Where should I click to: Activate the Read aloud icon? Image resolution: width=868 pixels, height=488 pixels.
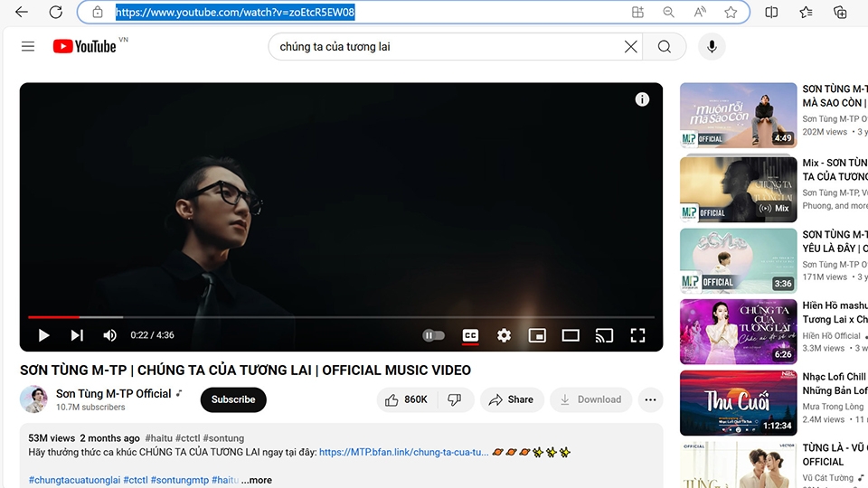(700, 12)
